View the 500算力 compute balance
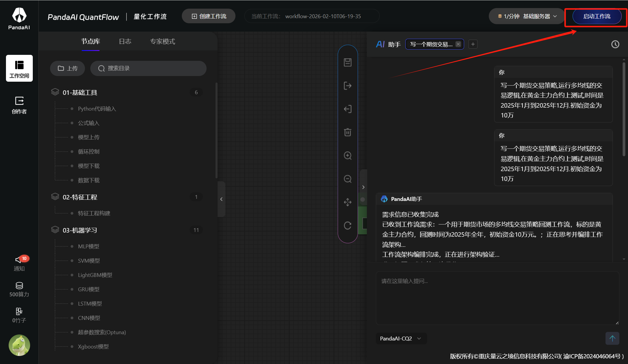 (19, 289)
